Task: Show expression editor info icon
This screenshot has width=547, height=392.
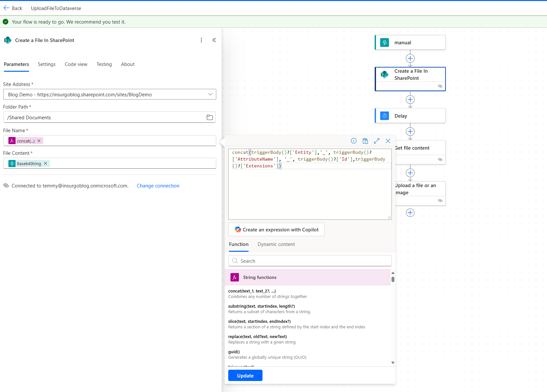Action: 354,141
